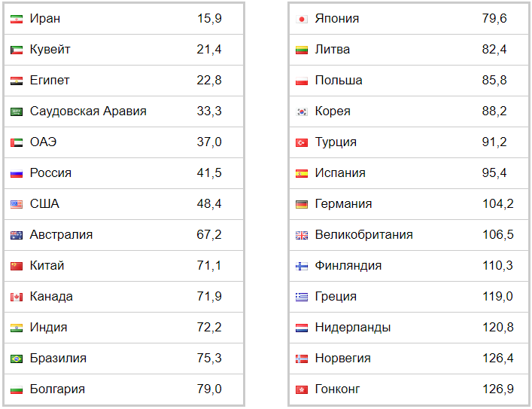Click the Great Britain flag icon
This screenshot has height=409, width=532.
pyautogui.click(x=302, y=235)
